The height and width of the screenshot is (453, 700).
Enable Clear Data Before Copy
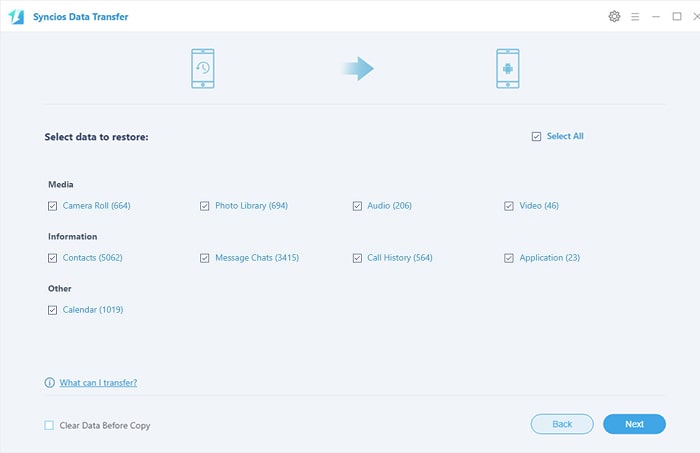49,425
